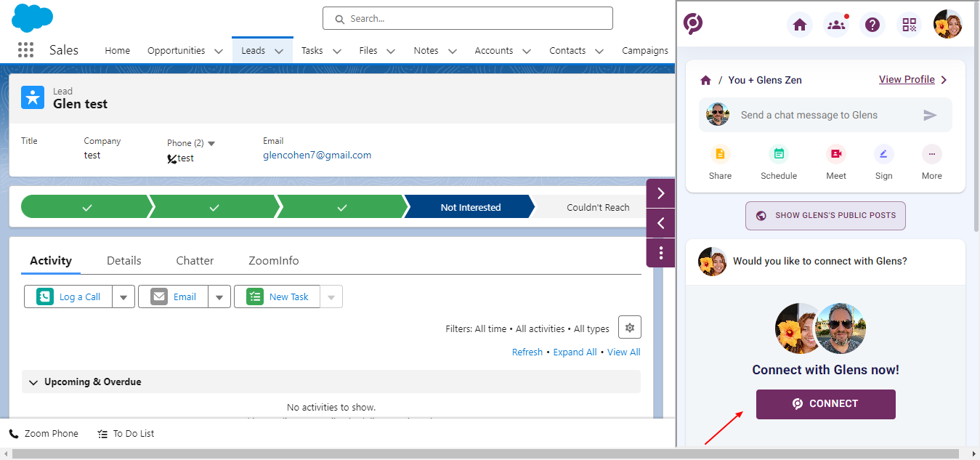Open the contacts people icon
980x460 pixels.
tap(837, 25)
